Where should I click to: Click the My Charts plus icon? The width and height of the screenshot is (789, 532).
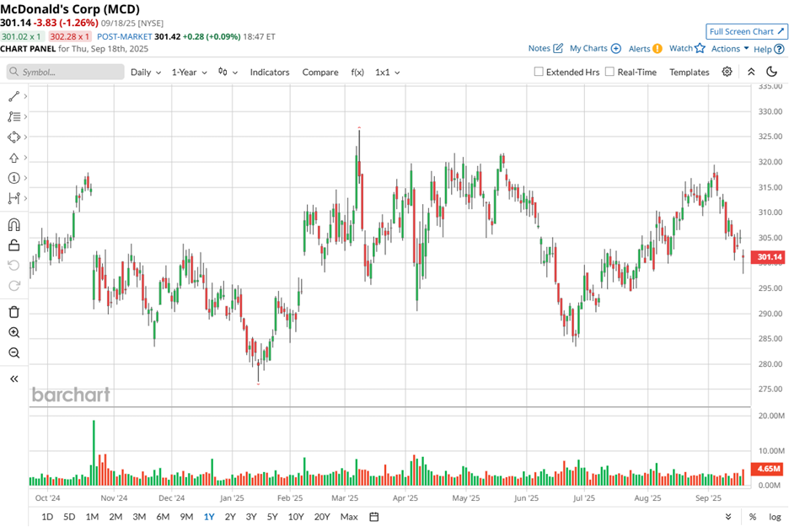click(616, 48)
